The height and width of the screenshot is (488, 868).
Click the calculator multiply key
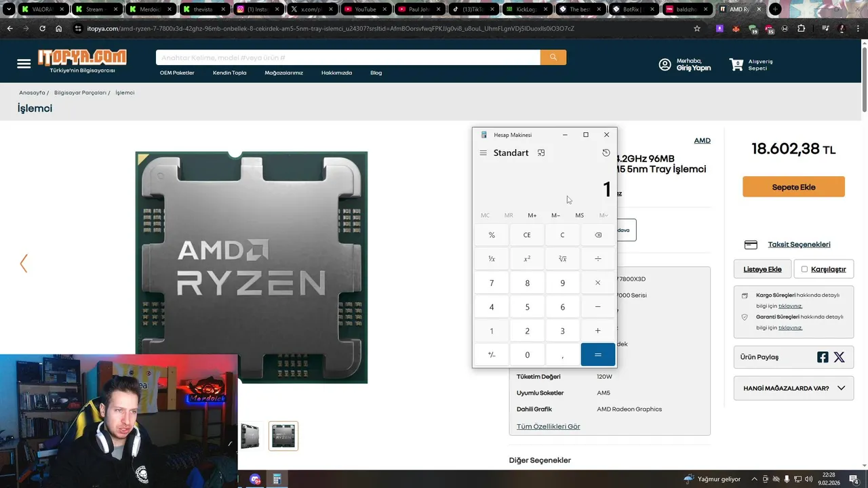click(x=597, y=283)
